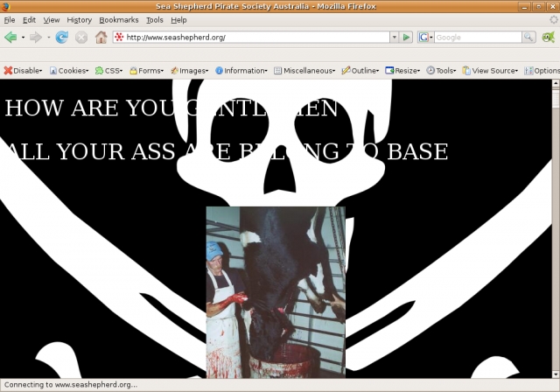Click inside the Google search field
560x392 pixels.
pos(477,38)
